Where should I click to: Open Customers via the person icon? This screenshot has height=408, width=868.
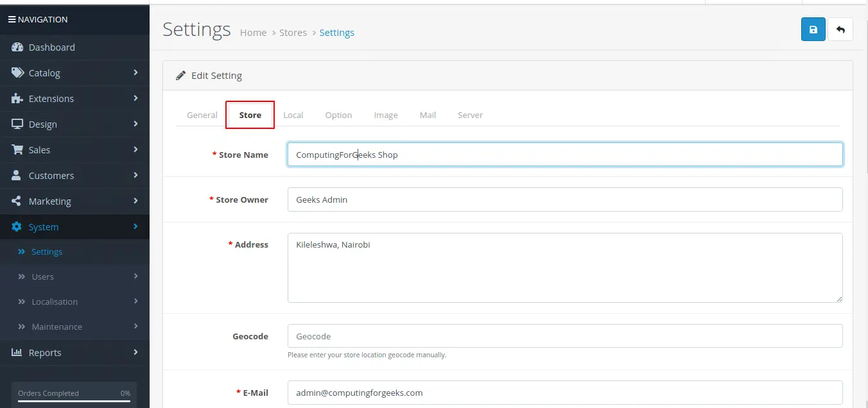(17, 175)
